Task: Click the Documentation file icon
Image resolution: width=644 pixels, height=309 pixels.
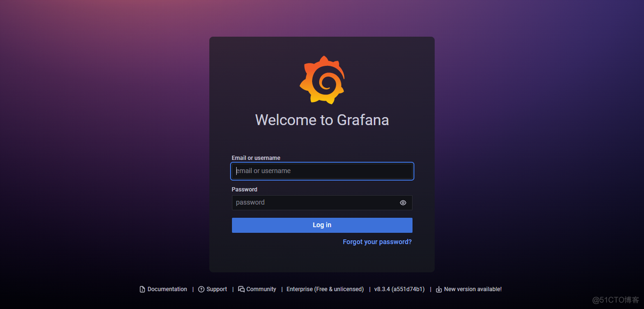Action: (143, 289)
